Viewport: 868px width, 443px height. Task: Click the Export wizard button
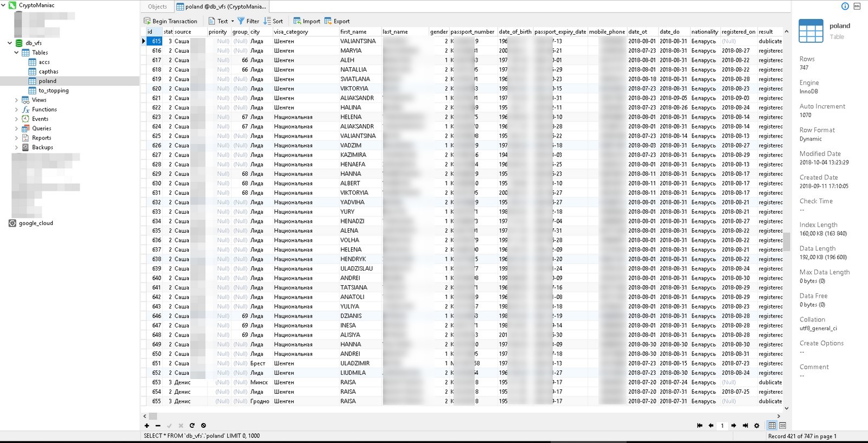337,21
